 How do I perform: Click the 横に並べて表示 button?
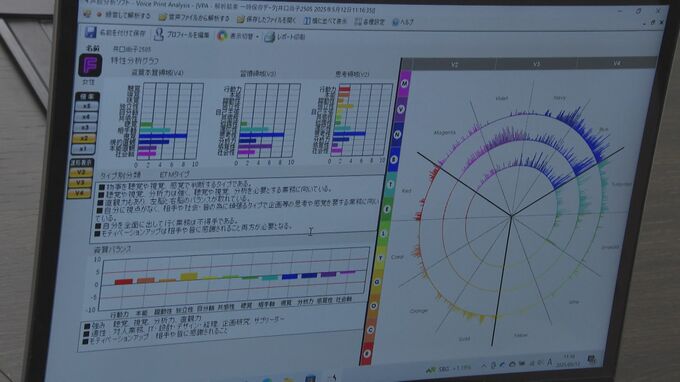[x=325, y=21]
